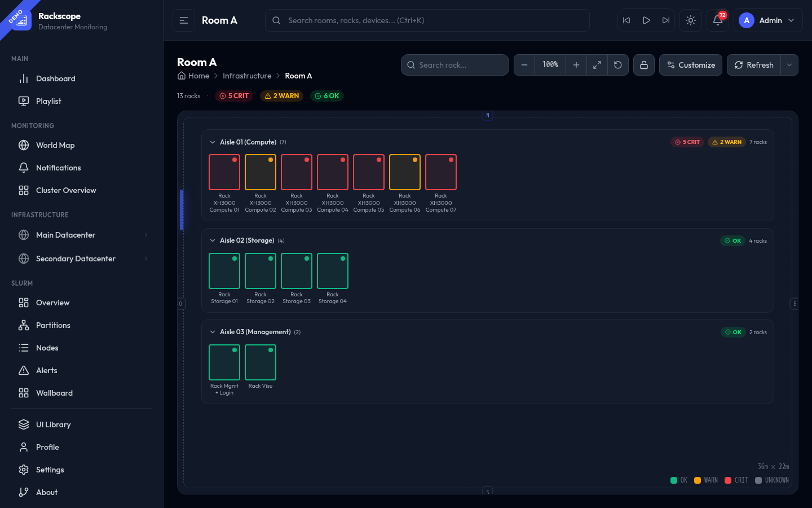Viewport: 812px width, 508px height.
Task: Open World Map in the sidebar
Action: pos(55,145)
